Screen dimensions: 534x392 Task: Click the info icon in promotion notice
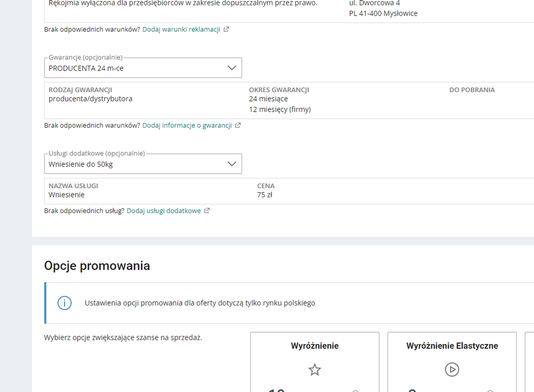pos(64,303)
